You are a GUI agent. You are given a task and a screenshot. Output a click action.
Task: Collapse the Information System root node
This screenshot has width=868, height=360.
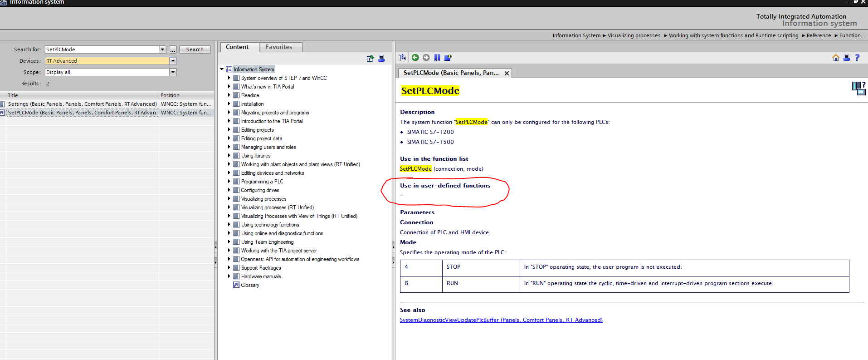coord(222,69)
